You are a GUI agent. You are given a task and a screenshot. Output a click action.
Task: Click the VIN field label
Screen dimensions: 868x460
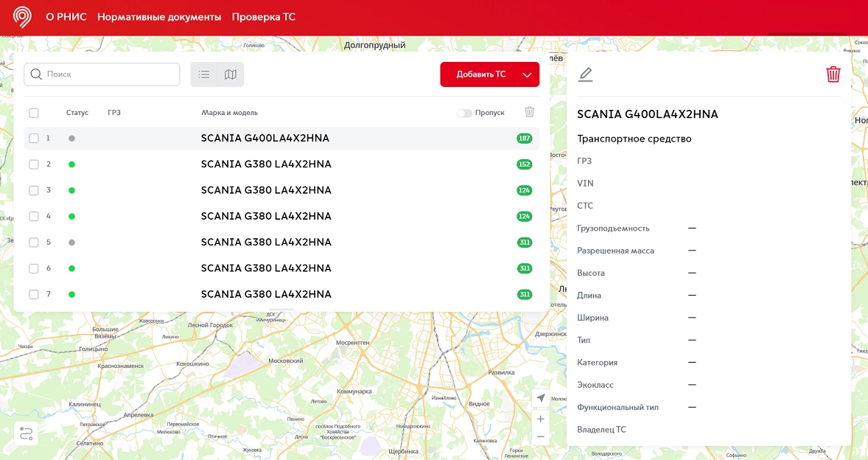pyautogui.click(x=585, y=184)
